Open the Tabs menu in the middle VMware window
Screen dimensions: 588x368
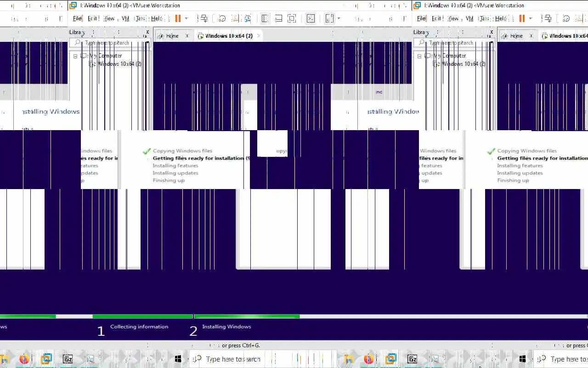pyautogui.click(x=140, y=18)
